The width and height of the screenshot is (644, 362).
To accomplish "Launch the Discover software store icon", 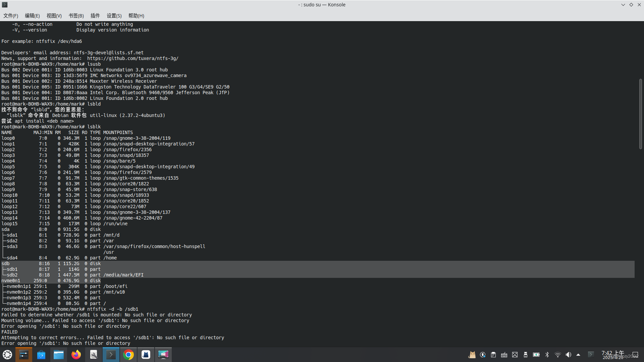I will [41, 355].
